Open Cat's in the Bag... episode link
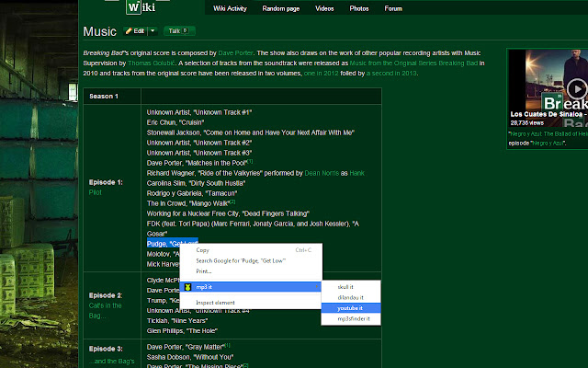 [105, 311]
